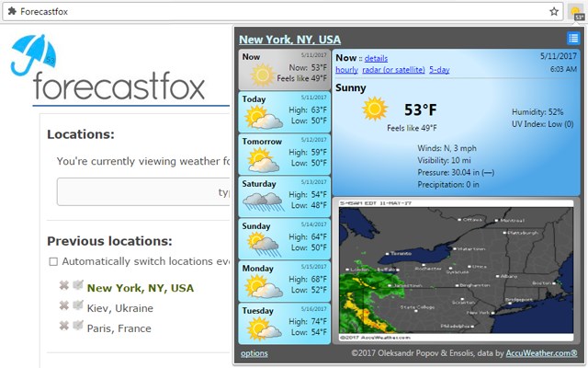Click the 'Visibility: 10 mi' text
588x368 pixels.
[x=444, y=161]
